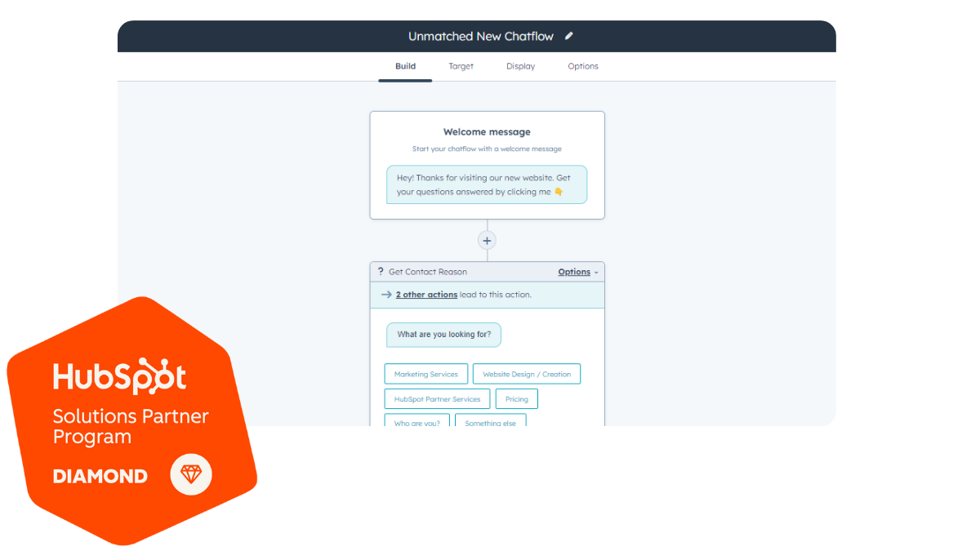Screen dimensions: 980x551
Task: Open the '2 other actions' link
Action: pyautogui.click(x=426, y=295)
